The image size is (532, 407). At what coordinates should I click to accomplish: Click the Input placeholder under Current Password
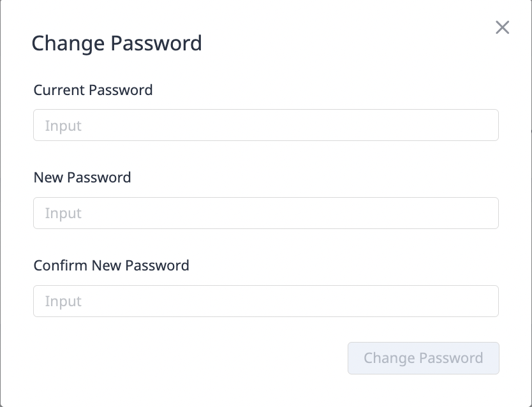click(x=63, y=126)
